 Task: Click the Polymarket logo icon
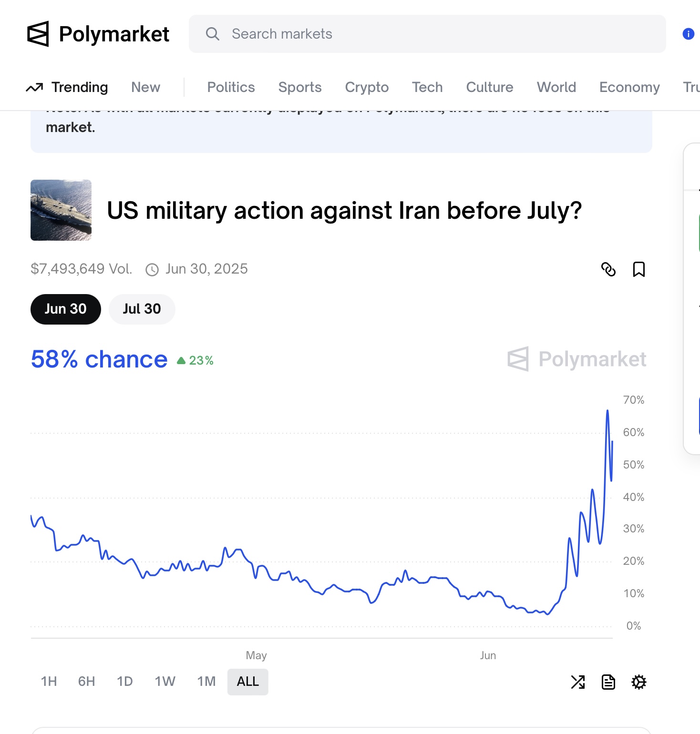[x=38, y=34]
